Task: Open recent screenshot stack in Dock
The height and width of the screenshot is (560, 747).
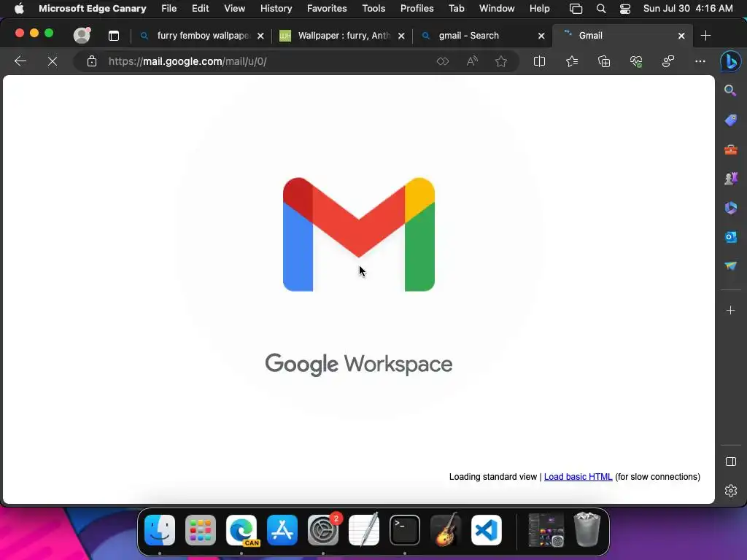Action: (x=546, y=530)
